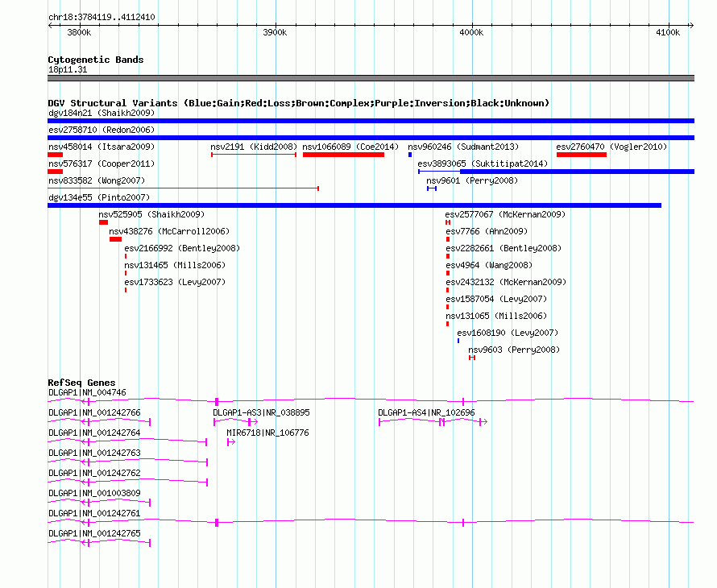Image resolution: width=717 pixels, height=588 pixels.
Task: Open esv2166992 (Bentley2008) label
Action: (x=182, y=248)
